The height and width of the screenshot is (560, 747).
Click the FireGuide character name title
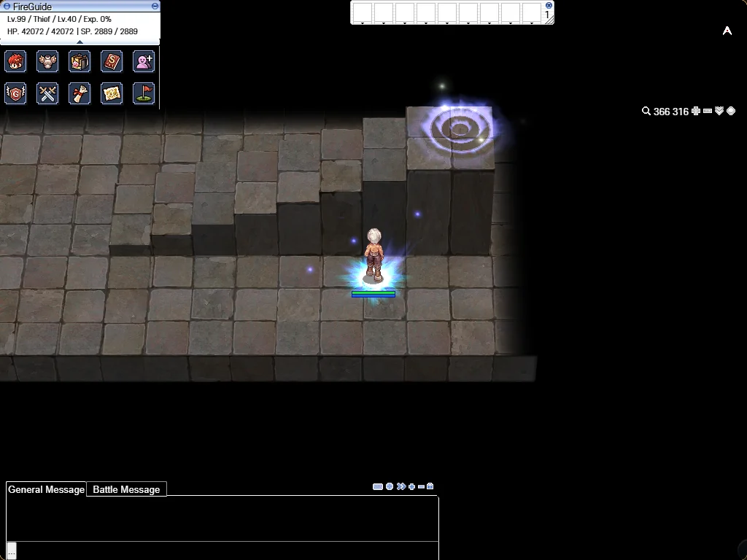click(32, 7)
